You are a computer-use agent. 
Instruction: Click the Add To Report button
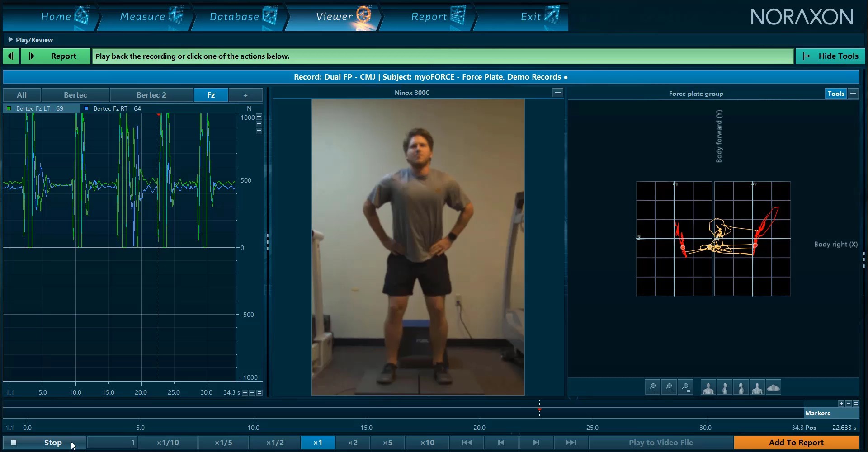point(796,443)
